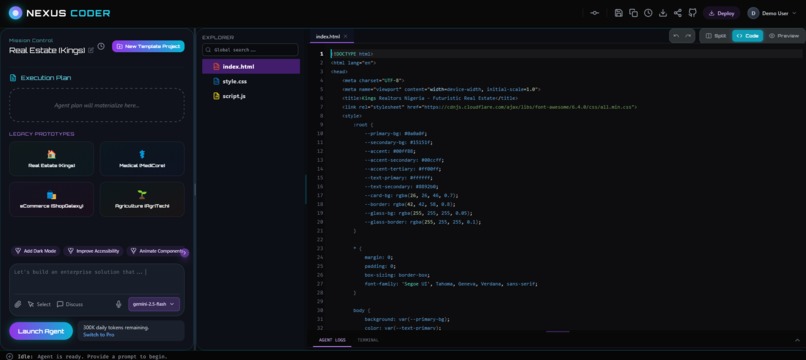Screen dimensions: 806x360
Task: Click the Deploy button
Action: 721,13
